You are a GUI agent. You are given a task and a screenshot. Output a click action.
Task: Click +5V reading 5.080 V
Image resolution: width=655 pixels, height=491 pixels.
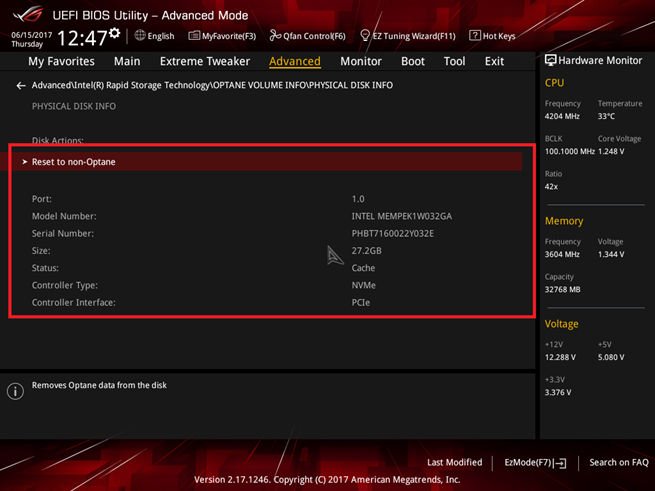pos(611,357)
